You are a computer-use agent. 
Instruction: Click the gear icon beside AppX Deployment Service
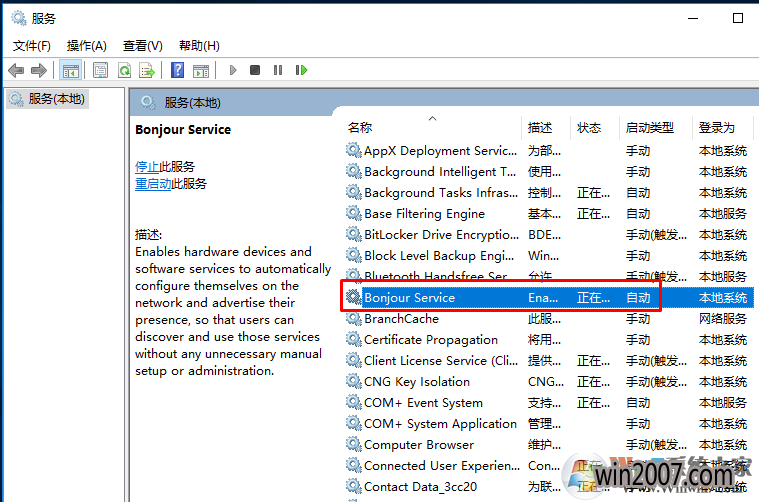click(x=354, y=151)
